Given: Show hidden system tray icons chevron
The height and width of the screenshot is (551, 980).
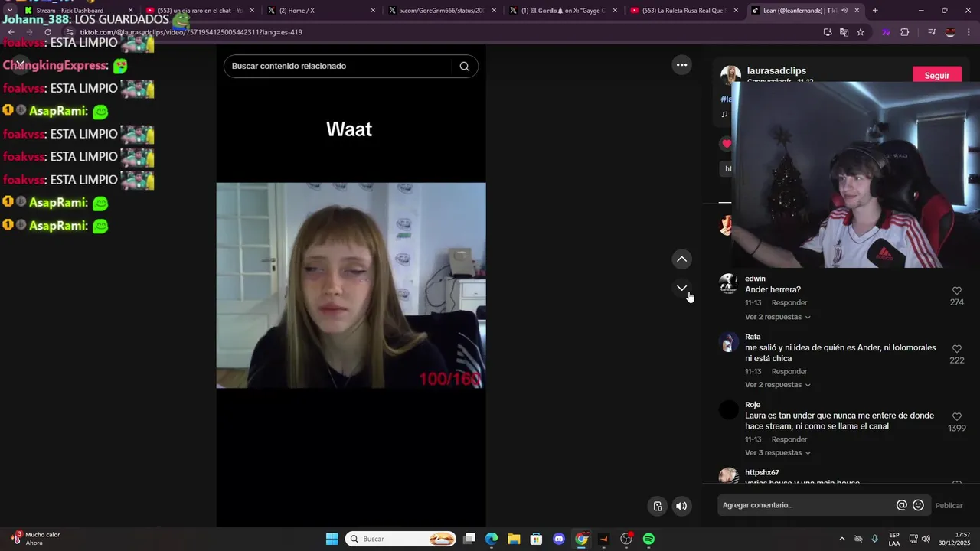Looking at the screenshot, I should pyautogui.click(x=842, y=539).
